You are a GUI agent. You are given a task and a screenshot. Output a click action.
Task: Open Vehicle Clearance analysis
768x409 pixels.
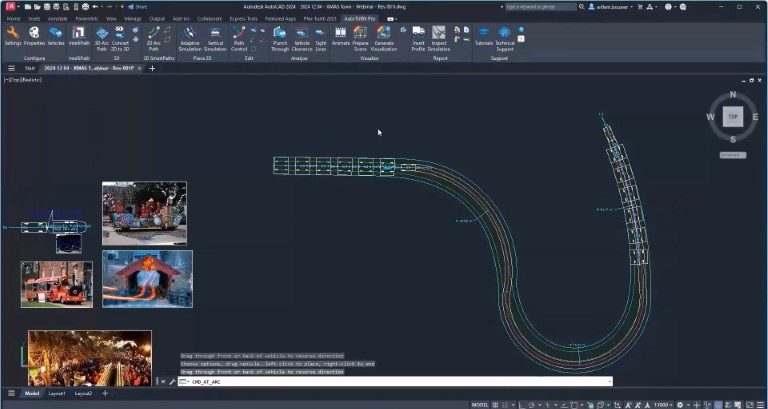click(302, 35)
